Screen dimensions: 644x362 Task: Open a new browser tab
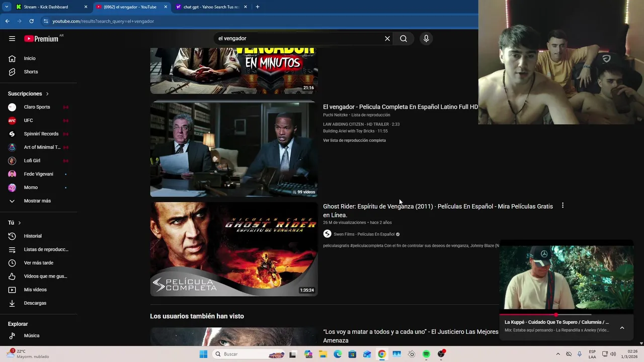coord(258,7)
